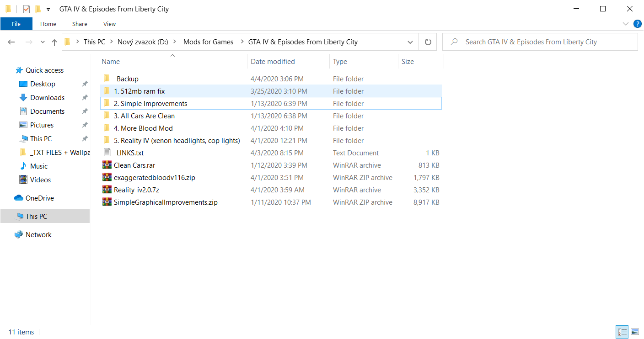Screen dimensions: 644x339
Task: Switch to Details view layout button
Action: click(622, 332)
